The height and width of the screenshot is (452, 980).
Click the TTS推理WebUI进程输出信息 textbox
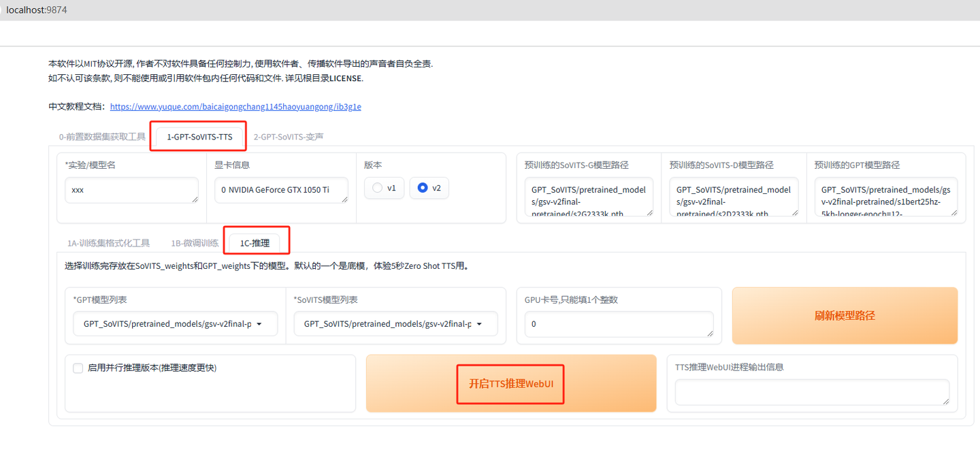pyautogui.click(x=812, y=393)
